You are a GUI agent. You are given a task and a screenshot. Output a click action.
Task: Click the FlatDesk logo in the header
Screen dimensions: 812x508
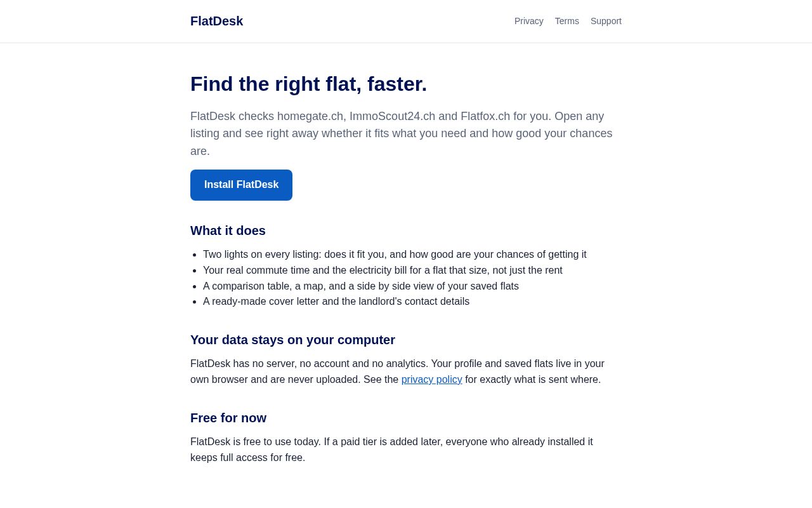(x=216, y=21)
